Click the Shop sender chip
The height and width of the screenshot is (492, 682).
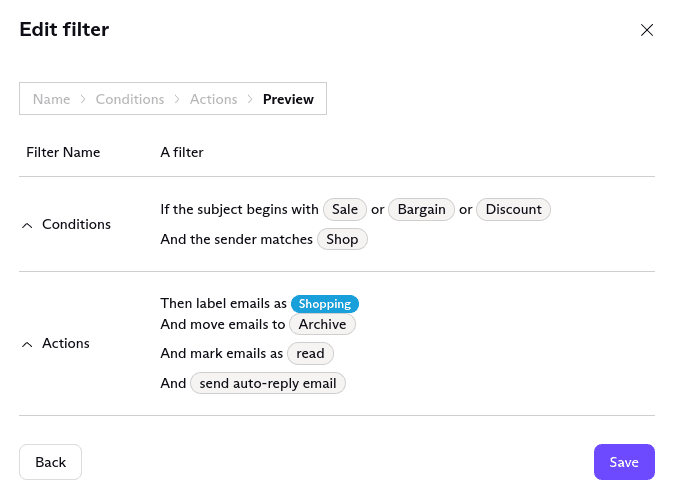point(343,240)
